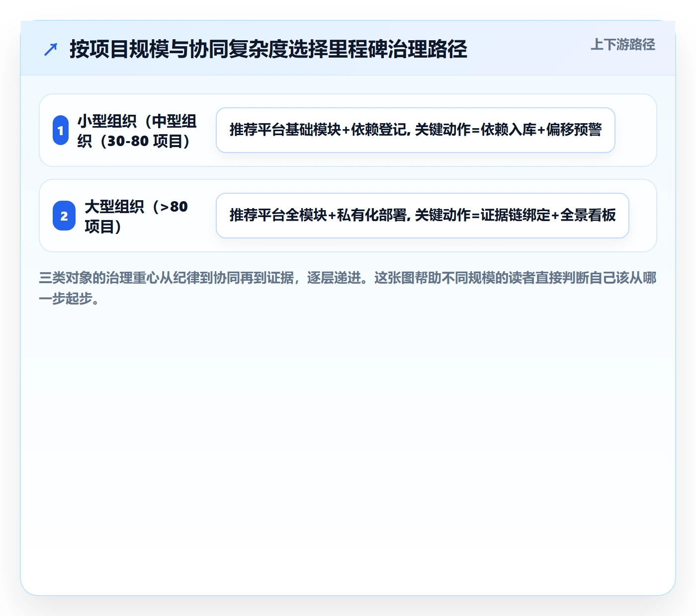Select the 小型组织（中型组织（30-80 项目） label
Viewport: 696px width, 616px height.
(x=138, y=131)
